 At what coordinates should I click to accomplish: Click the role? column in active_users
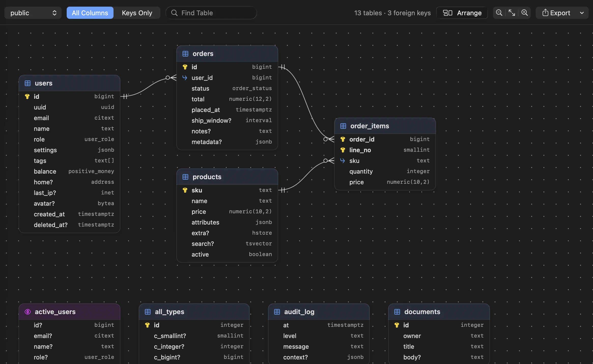[x=69, y=357]
